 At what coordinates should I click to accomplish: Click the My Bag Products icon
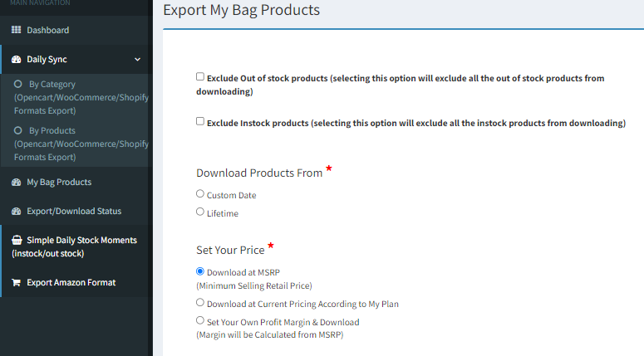click(x=16, y=182)
